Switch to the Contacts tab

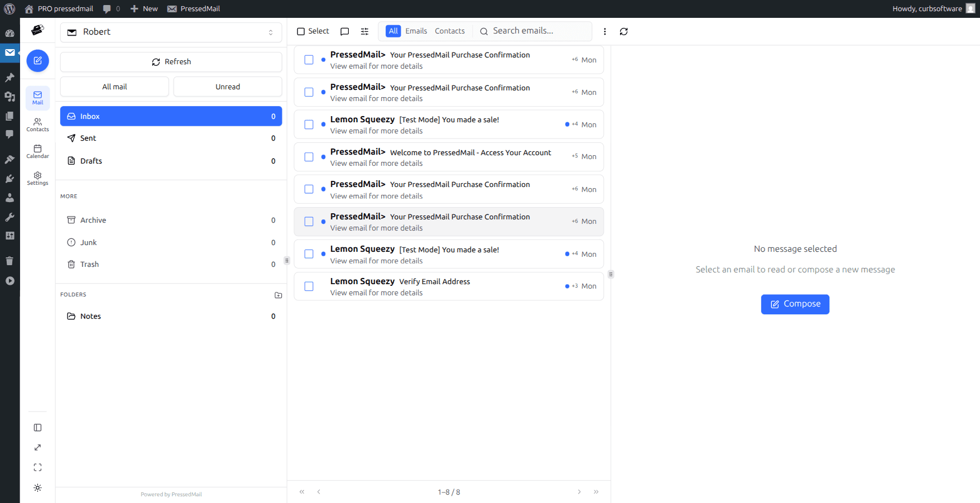click(450, 31)
